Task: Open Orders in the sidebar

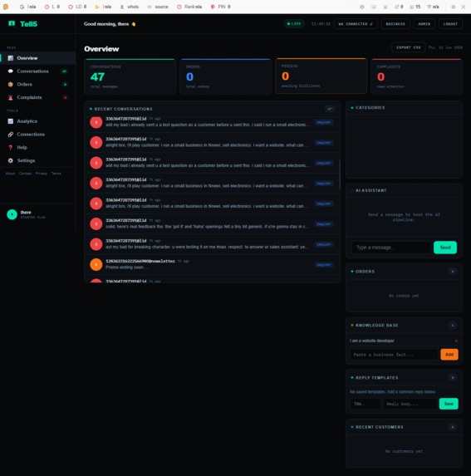Action: (x=38, y=84)
